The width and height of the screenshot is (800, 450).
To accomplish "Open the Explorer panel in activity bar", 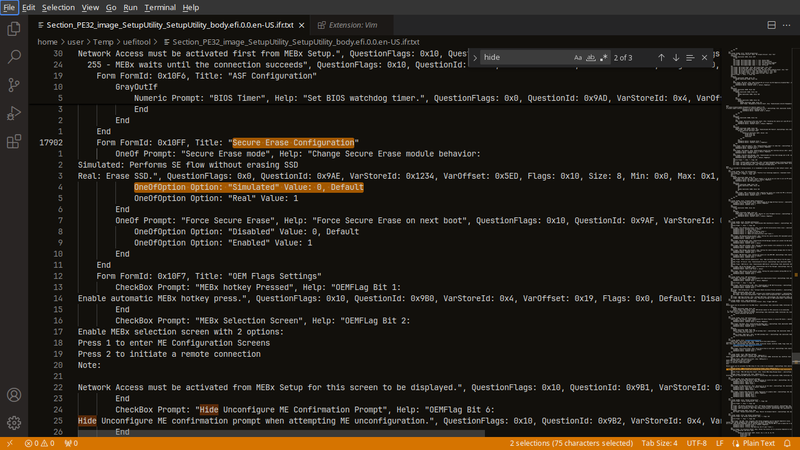I will [x=14, y=29].
